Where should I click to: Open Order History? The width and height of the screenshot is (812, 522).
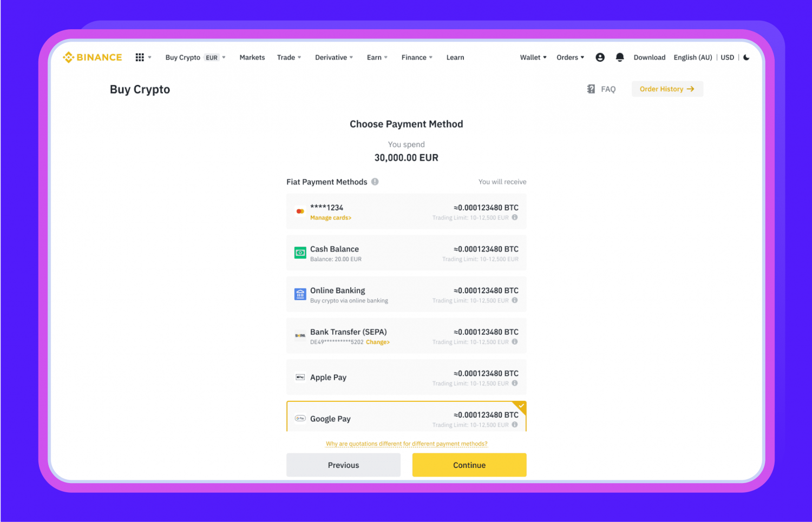click(667, 89)
